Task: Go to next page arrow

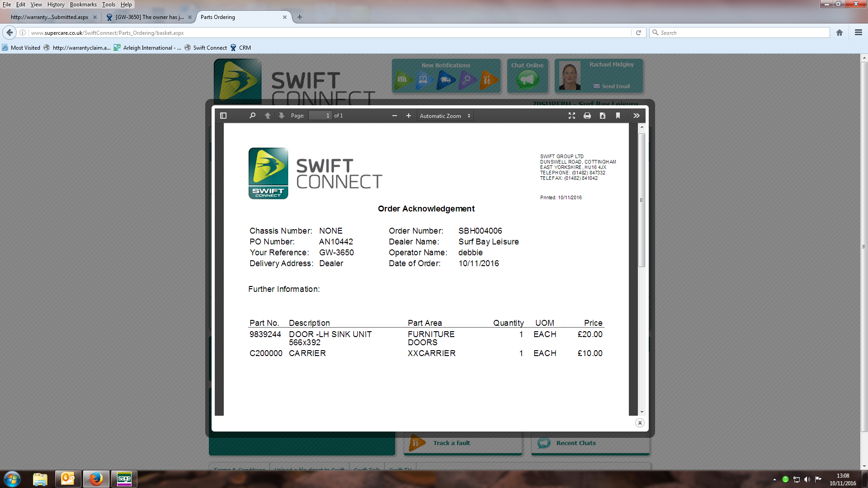Action: (x=281, y=116)
